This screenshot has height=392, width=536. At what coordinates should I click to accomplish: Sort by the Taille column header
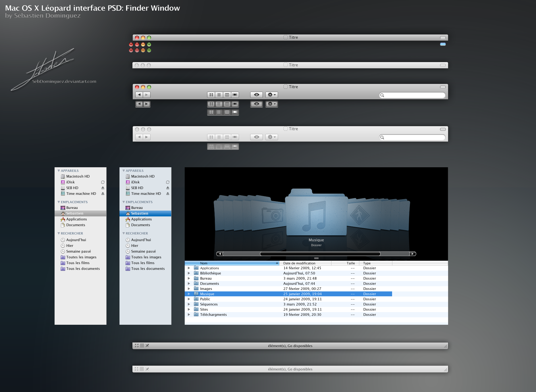345,263
